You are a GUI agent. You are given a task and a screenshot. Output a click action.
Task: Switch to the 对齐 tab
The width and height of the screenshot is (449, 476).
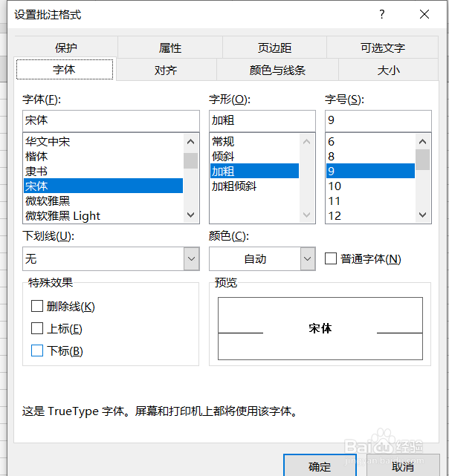click(166, 71)
